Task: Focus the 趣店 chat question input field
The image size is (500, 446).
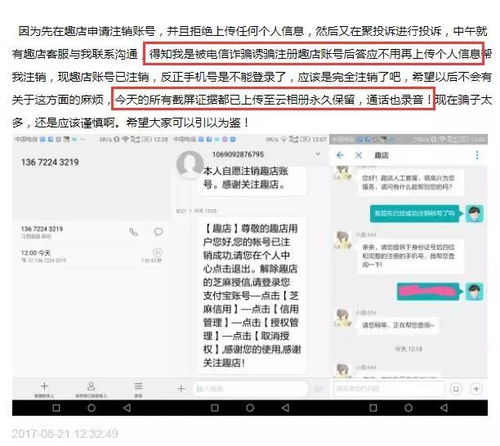Action: [389, 389]
